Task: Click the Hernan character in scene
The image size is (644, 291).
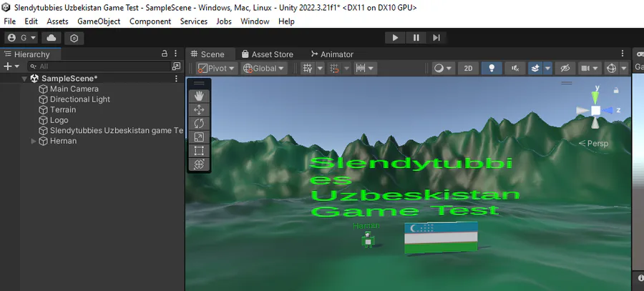Action: pos(368,240)
